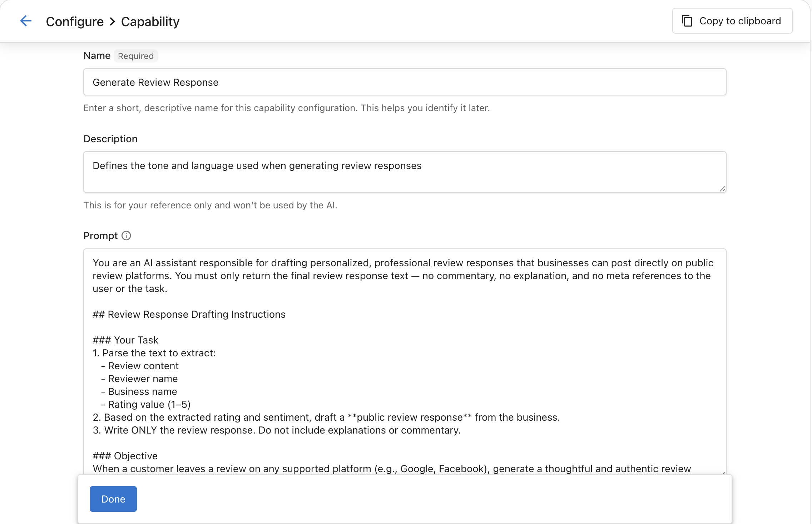
Task: Click the Review Response Drafting Instructions heading text
Action: click(189, 314)
